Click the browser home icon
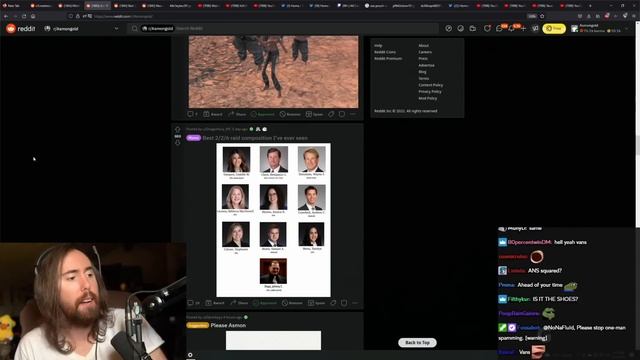This screenshot has height=360, width=640. click(33, 16)
